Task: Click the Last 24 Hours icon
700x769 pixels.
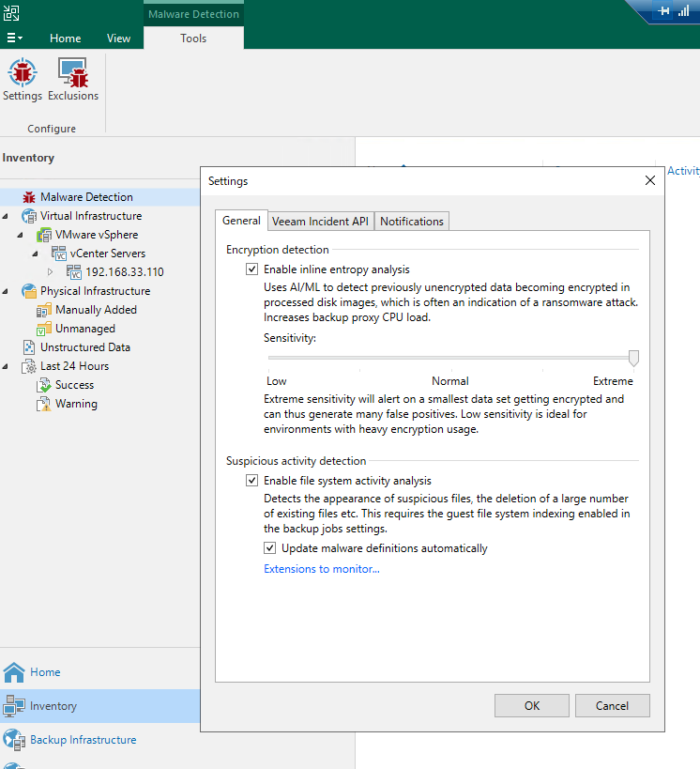Action: 29,366
